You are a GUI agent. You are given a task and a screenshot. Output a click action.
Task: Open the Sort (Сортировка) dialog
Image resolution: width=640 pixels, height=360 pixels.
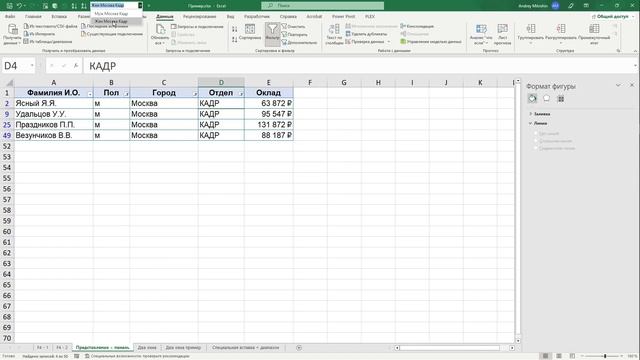pos(250,32)
